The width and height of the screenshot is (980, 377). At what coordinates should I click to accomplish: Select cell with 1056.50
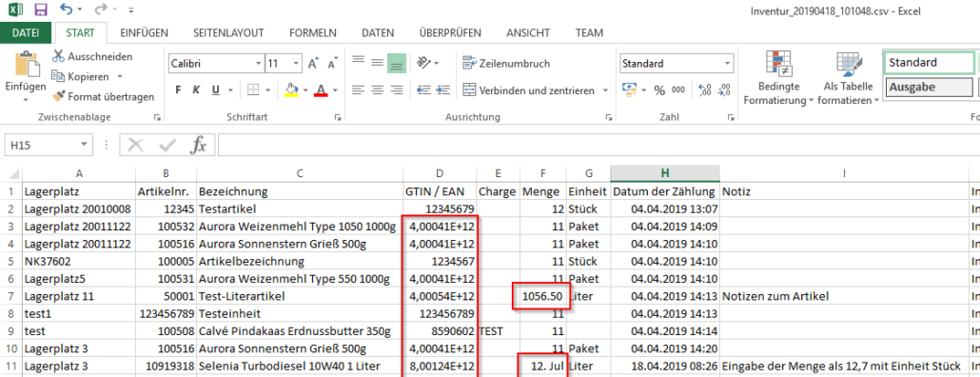(x=543, y=296)
